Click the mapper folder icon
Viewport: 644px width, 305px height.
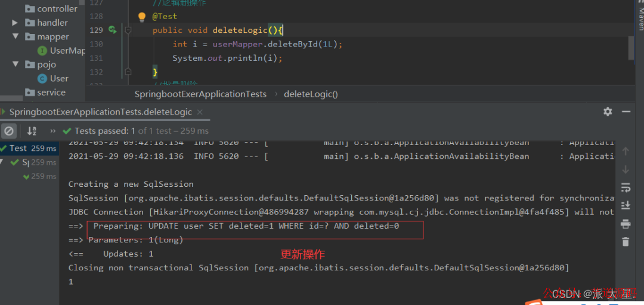point(30,36)
